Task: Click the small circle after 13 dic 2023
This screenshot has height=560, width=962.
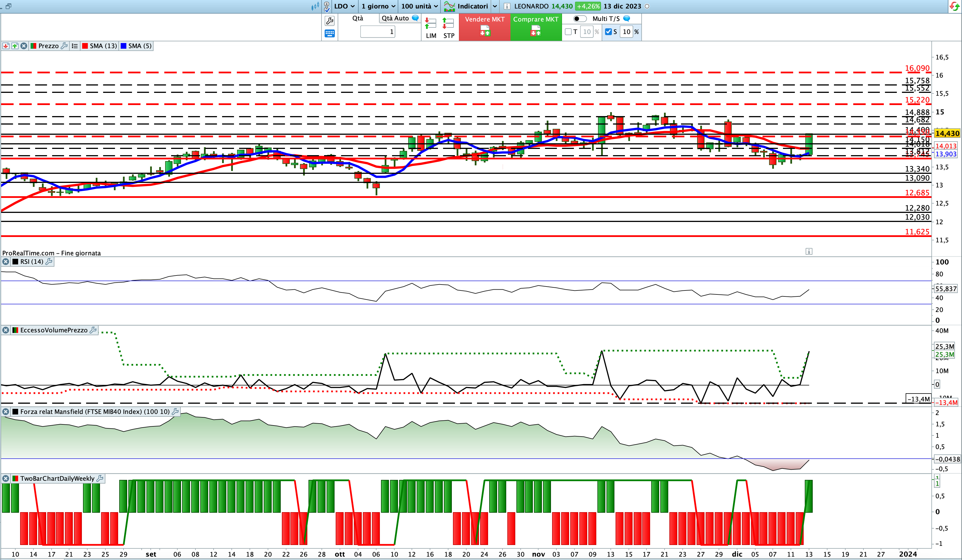Action: tap(647, 6)
